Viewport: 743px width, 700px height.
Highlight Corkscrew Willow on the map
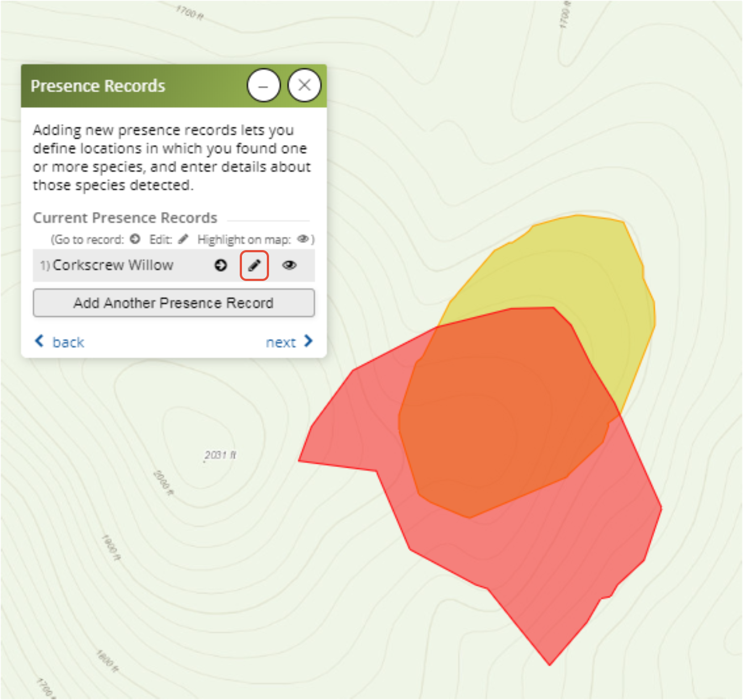click(x=289, y=266)
